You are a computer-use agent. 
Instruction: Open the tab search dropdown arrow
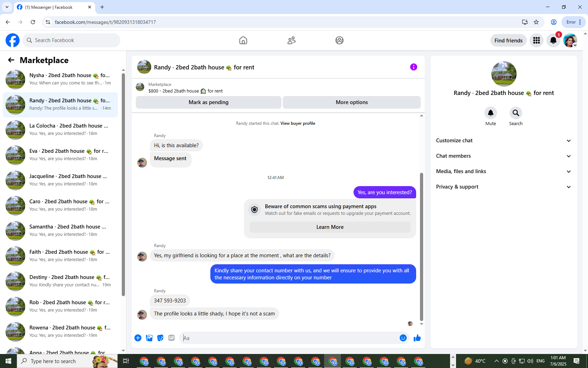[x=7, y=7]
